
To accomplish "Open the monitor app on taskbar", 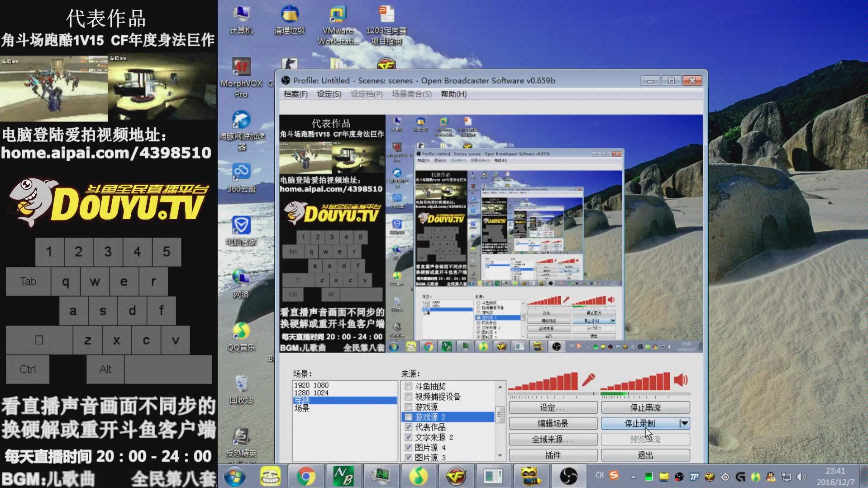I will [x=381, y=476].
